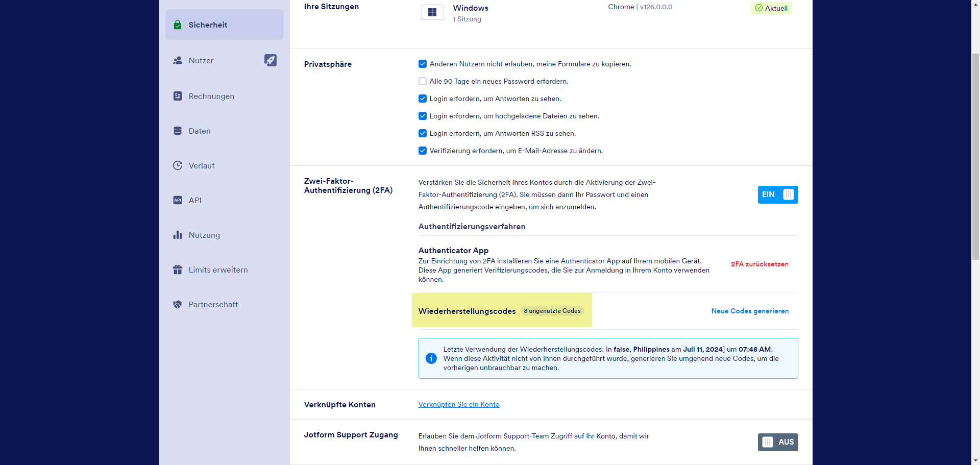Click the API badge icon
This screenshot has width=980, height=465.
coord(178,200)
